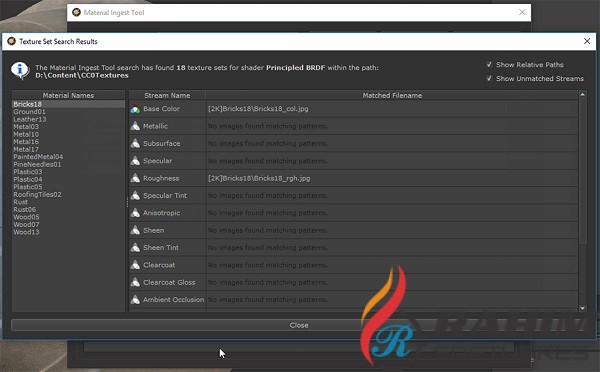Image resolution: width=600 pixels, height=372 pixels.
Task: Toggle Show Unmatched Streams checkbox
Action: click(x=489, y=78)
